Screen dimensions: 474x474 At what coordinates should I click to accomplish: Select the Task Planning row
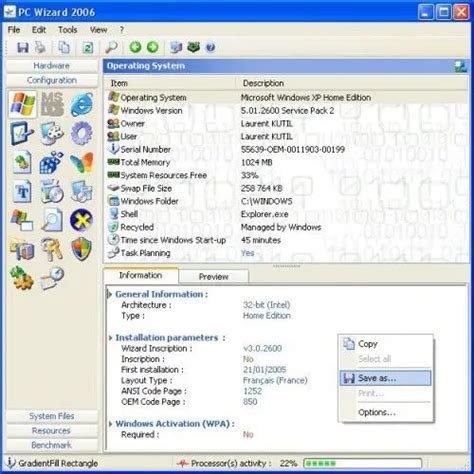coord(286,253)
